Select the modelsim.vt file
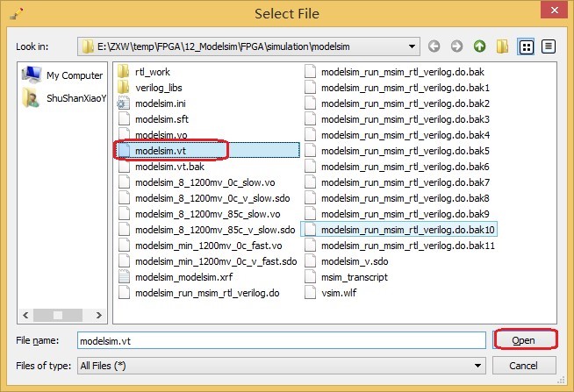 (x=160, y=150)
